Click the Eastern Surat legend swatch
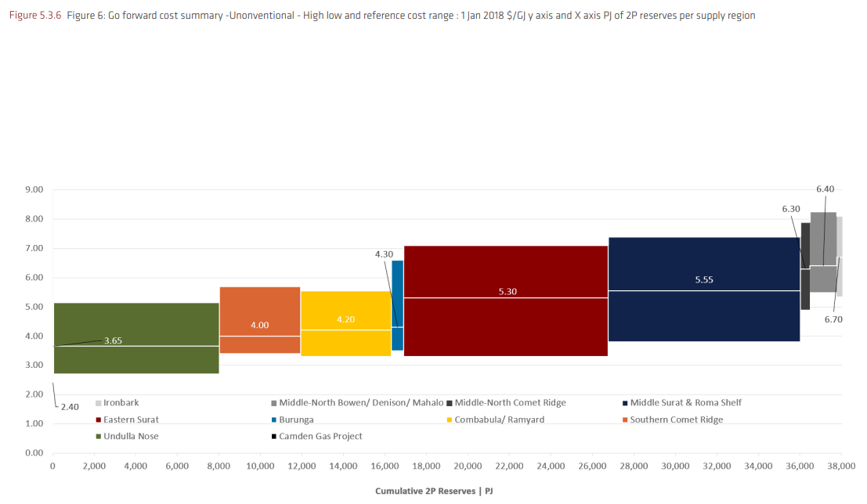 tap(99, 419)
